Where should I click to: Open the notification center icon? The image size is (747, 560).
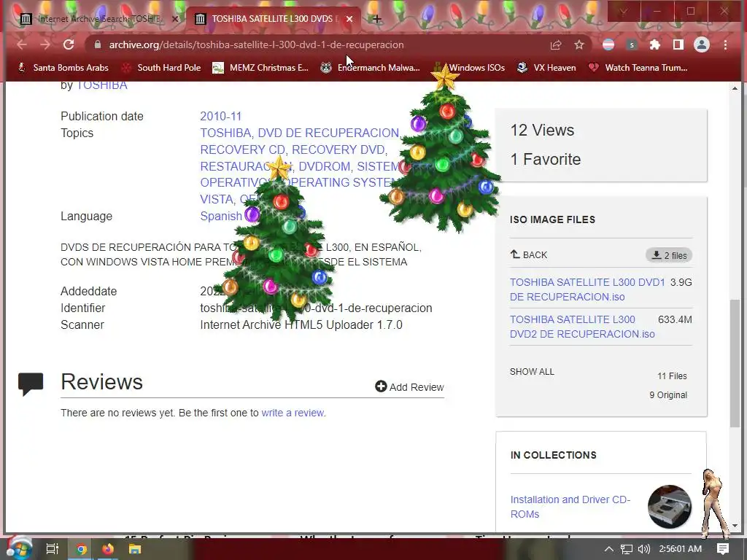point(723,549)
